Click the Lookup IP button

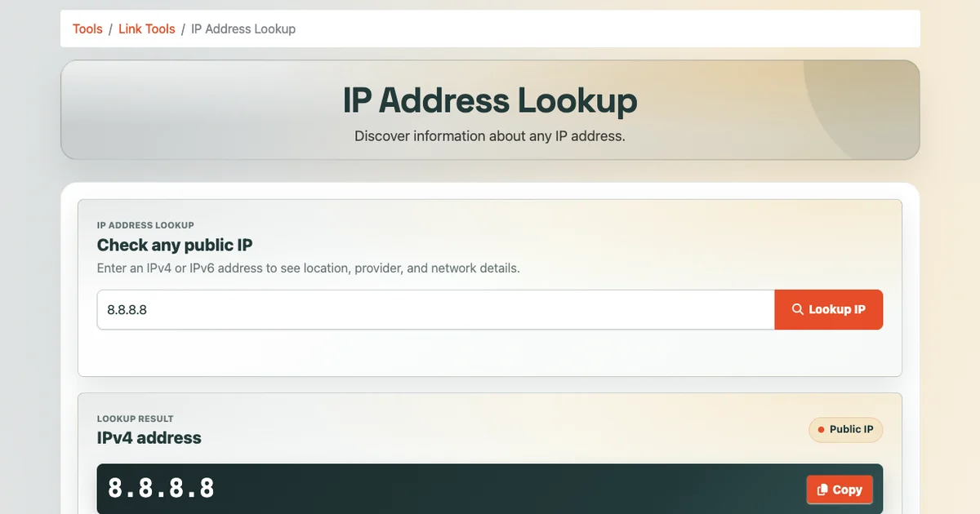click(828, 310)
